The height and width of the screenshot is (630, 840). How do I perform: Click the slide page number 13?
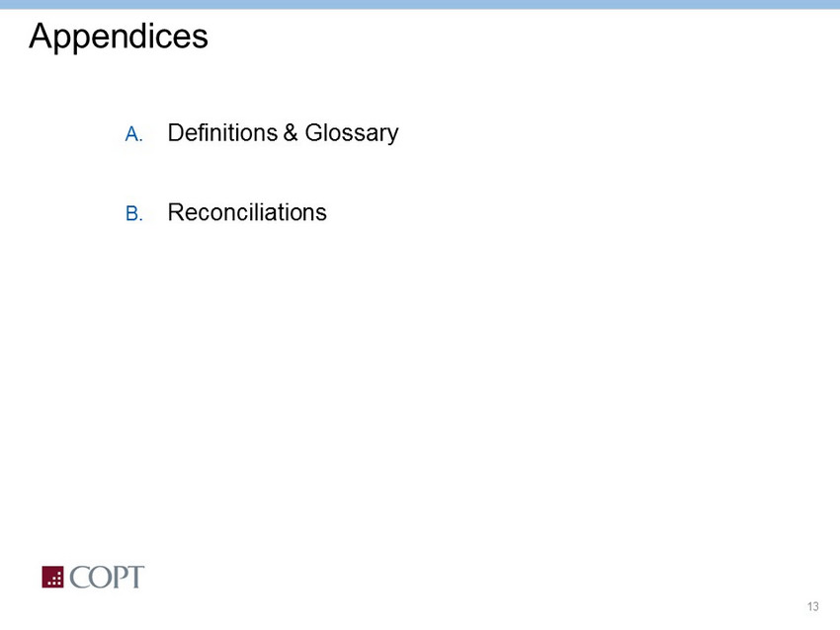coord(813,605)
